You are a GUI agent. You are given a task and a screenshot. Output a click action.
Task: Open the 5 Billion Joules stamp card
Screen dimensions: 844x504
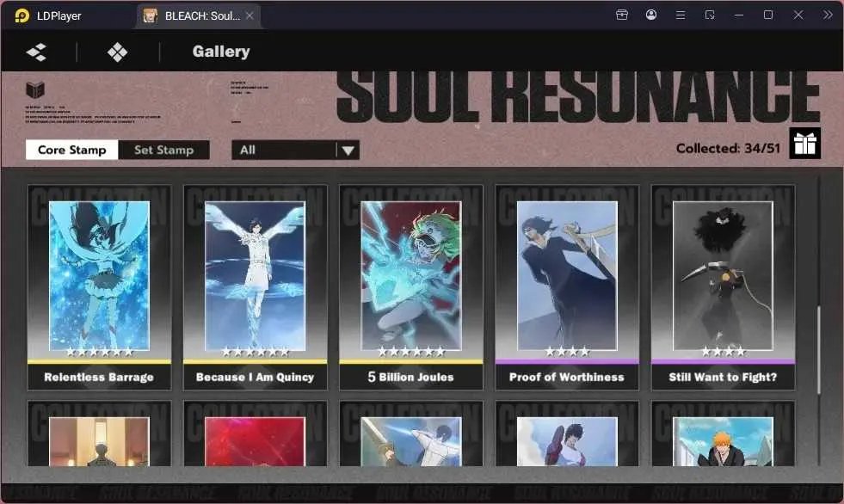[411, 288]
